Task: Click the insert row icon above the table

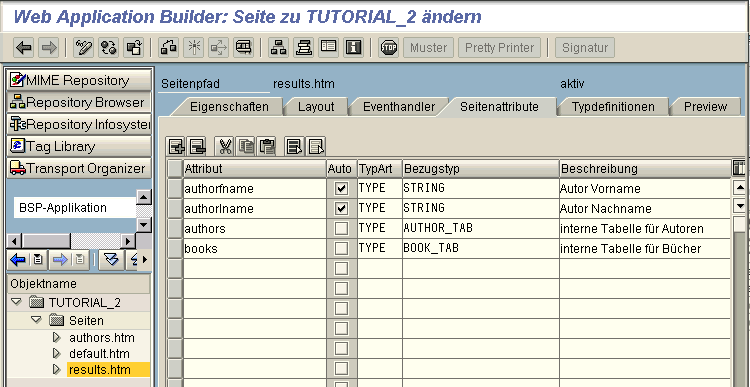Action: pos(176,147)
